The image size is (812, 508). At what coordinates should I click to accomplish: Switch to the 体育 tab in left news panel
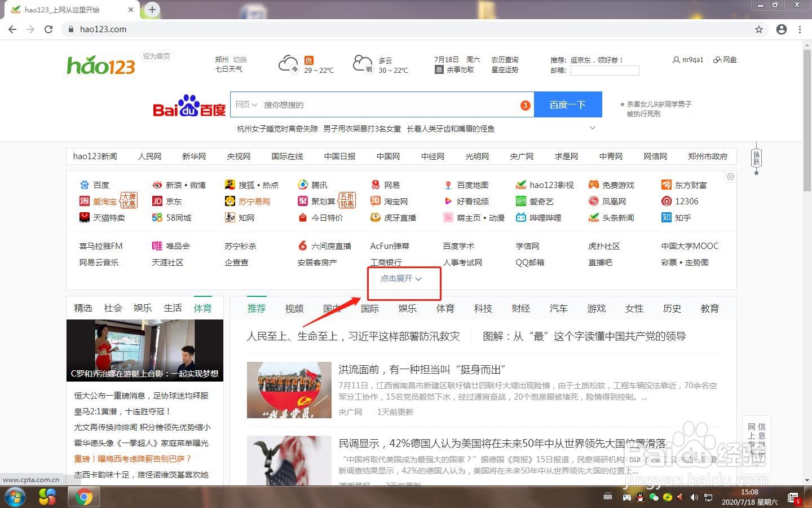coord(202,308)
